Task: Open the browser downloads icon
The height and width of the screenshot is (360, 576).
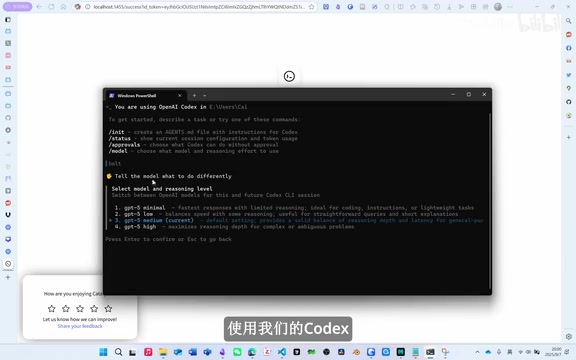Action: click(x=449, y=7)
